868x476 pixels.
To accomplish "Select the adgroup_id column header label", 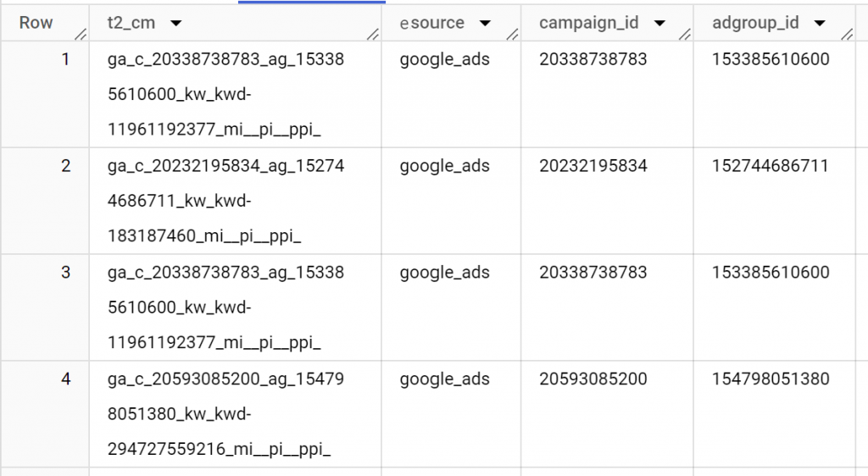I will (755, 23).
